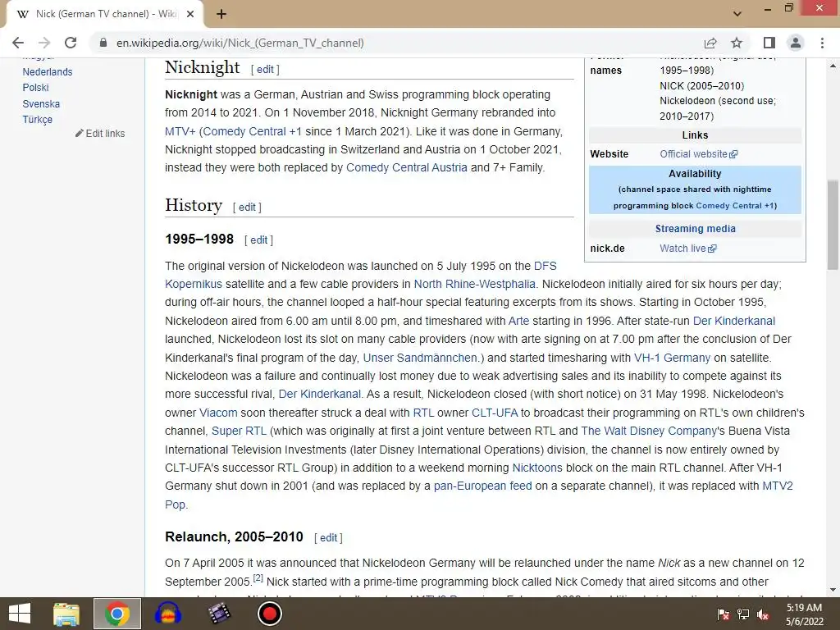Open the North Rhine-Westphalia link
The width and height of the screenshot is (840, 630).
[x=475, y=285]
